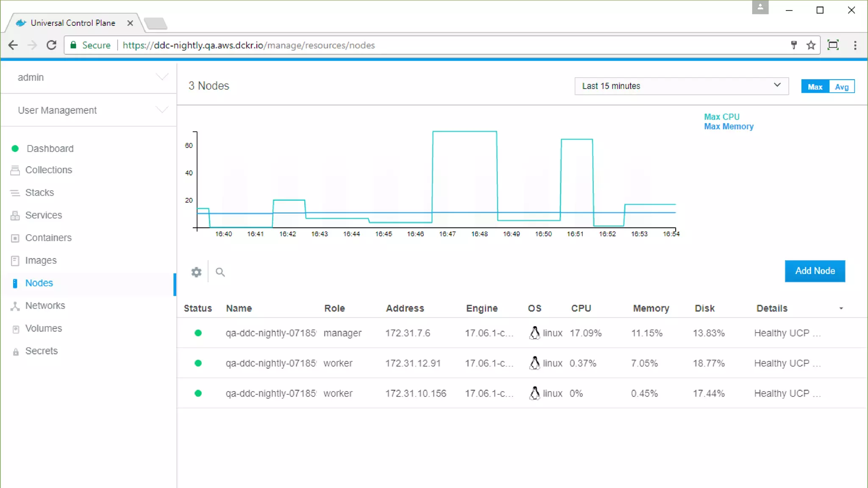
Task: Open the Last 15 minutes dropdown
Action: [x=681, y=86]
